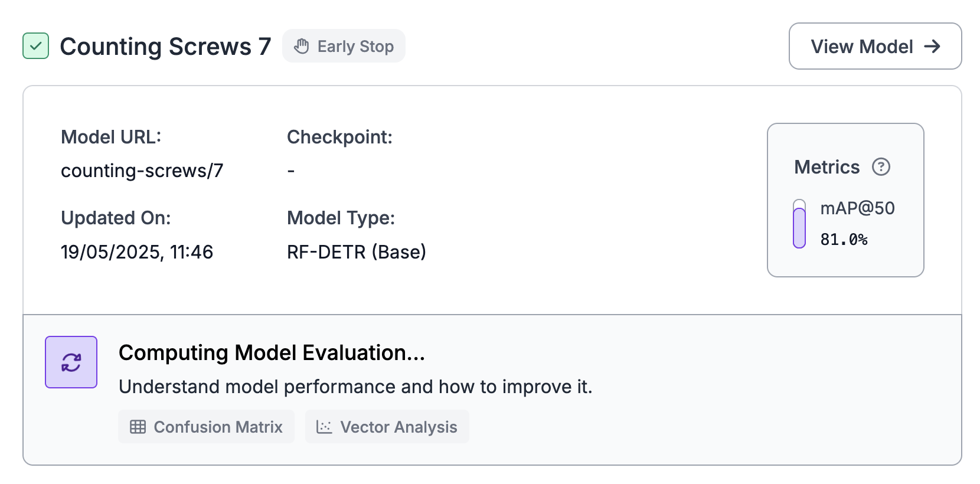Open the Confusion Matrix text label

218,427
